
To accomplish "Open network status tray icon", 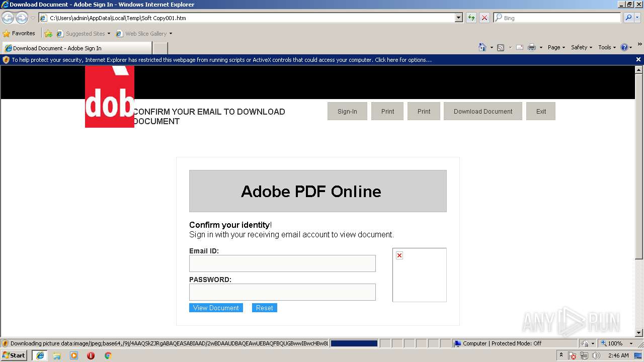I will pyautogui.click(x=584, y=355).
